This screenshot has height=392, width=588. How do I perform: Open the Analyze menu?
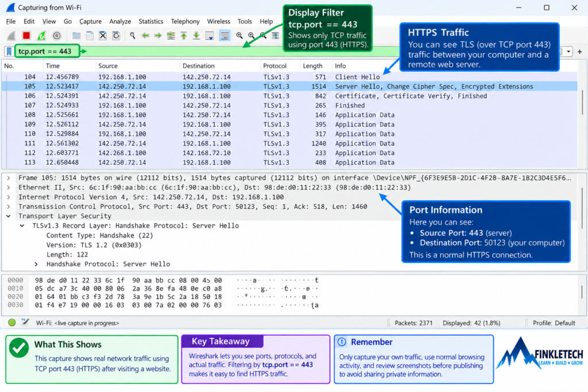[120, 21]
